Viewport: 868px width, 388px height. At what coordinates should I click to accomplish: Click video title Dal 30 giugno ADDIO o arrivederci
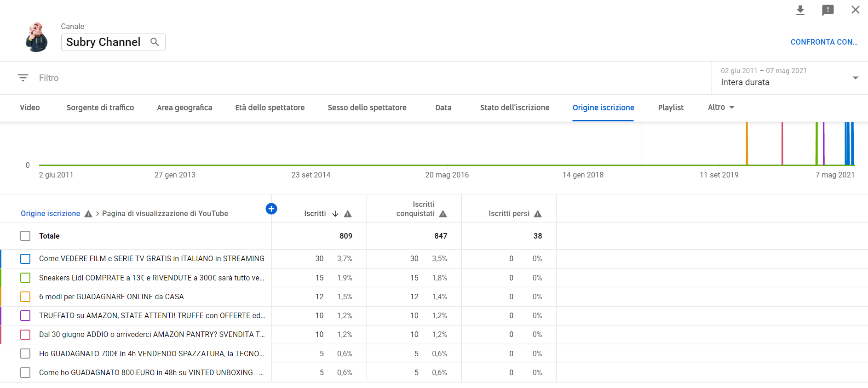tap(152, 335)
